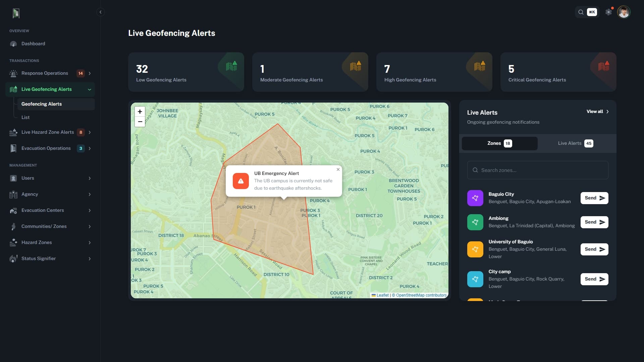Image resolution: width=644 pixels, height=362 pixels.
Task: Expand Status Signifier chevron
Action: tap(90, 259)
